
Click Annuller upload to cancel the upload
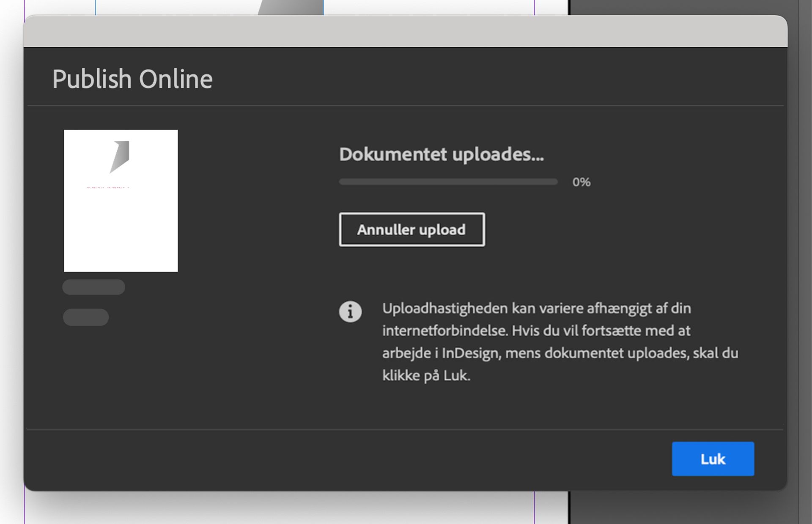click(411, 229)
